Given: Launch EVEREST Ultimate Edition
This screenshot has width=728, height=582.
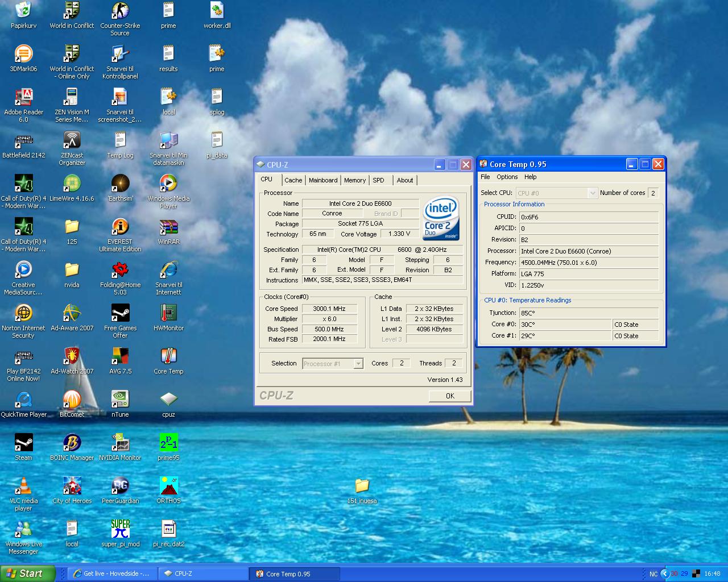Looking at the screenshot, I should click(120, 226).
